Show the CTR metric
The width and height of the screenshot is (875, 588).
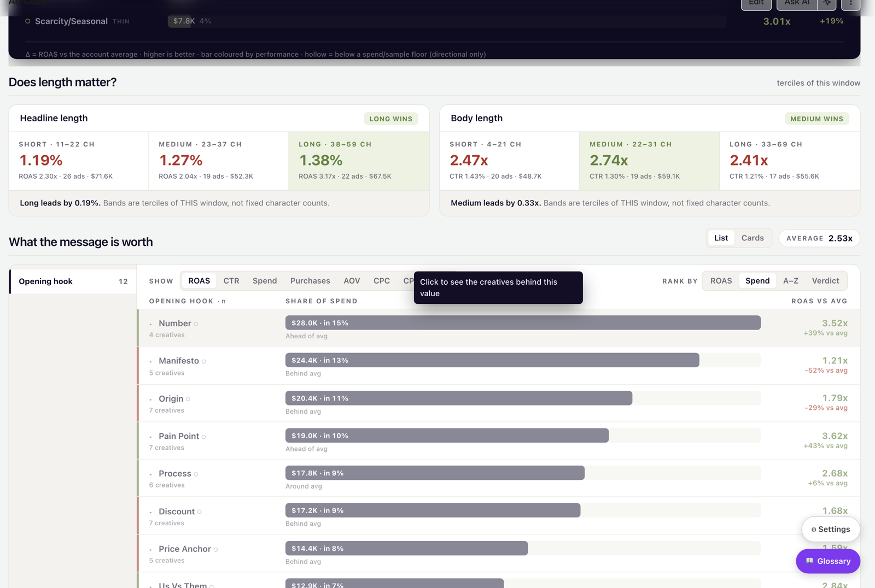point(231,281)
